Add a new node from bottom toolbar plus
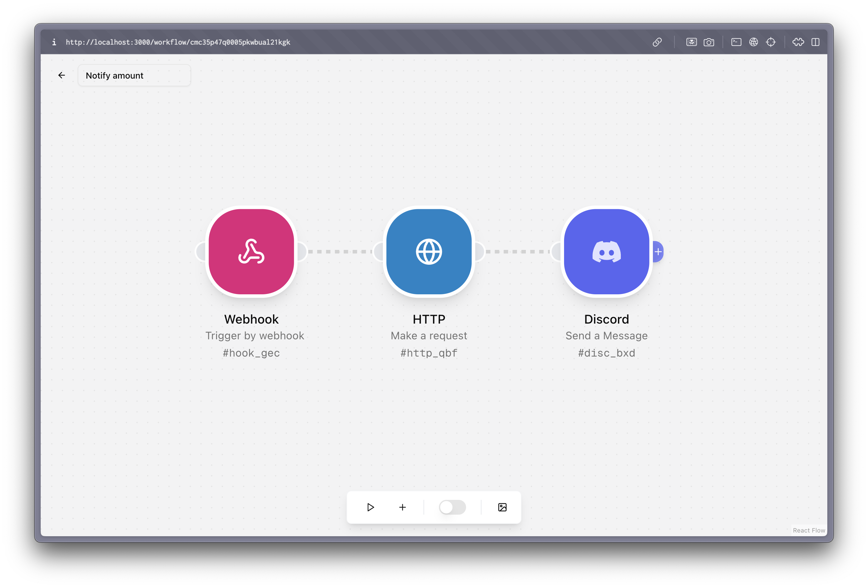Viewport: 868px width, 588px height. (x=402, y=507)
